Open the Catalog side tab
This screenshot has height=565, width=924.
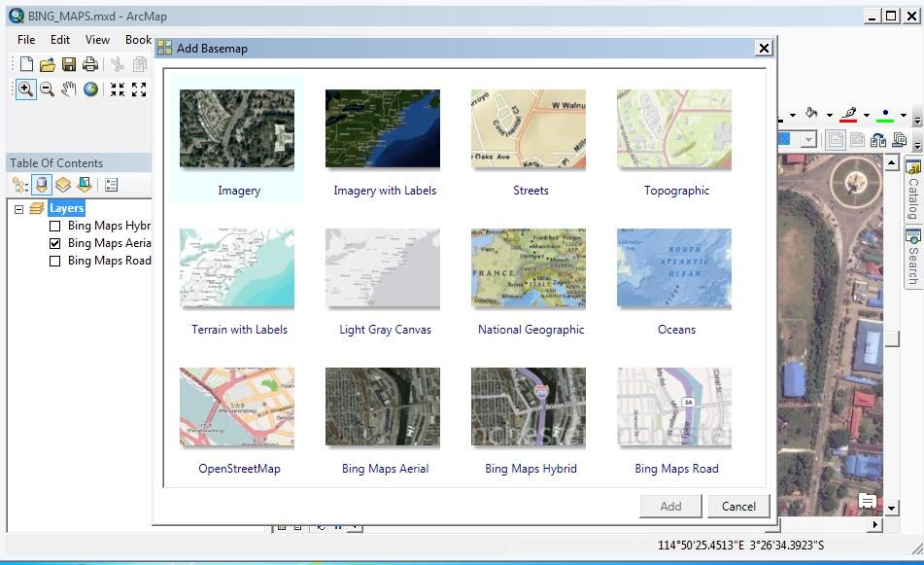(912, 191)
